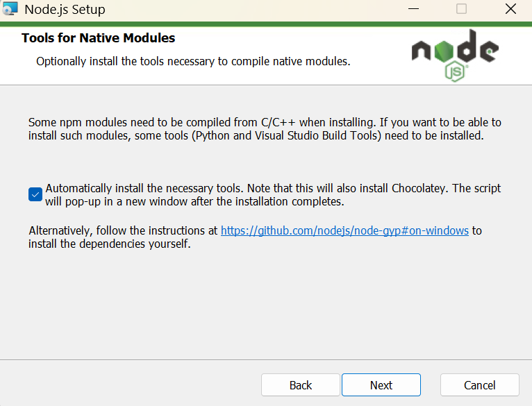Click the word 'Alternatively' before the GitHub link
Image resolution: width=532 pixels, height=406 pixels.
[x=60, y=230]
